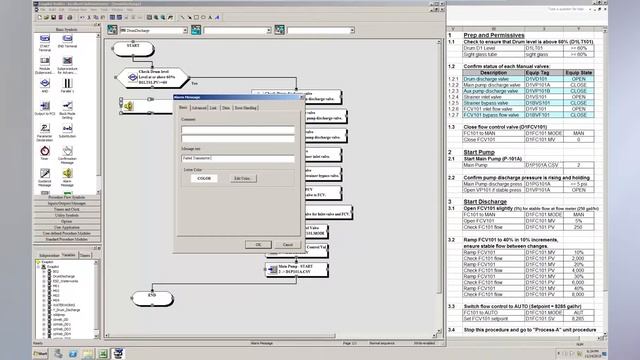Expand the DrumDischarge tree node

click(x=44, y=276)
